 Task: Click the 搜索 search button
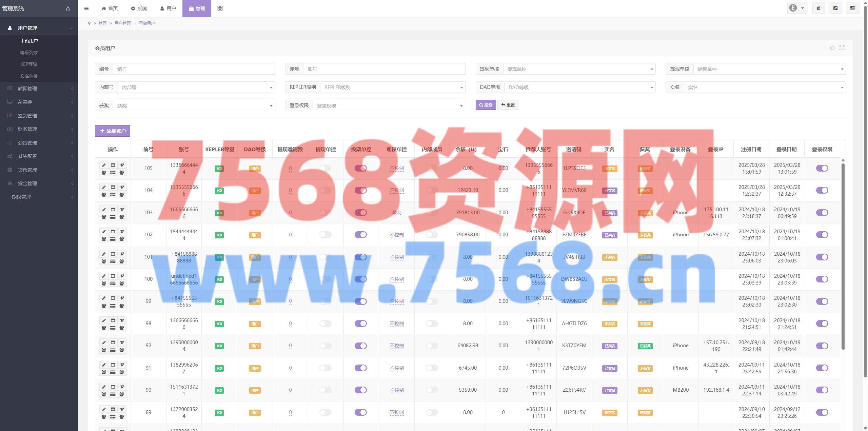tap(486, 105)
